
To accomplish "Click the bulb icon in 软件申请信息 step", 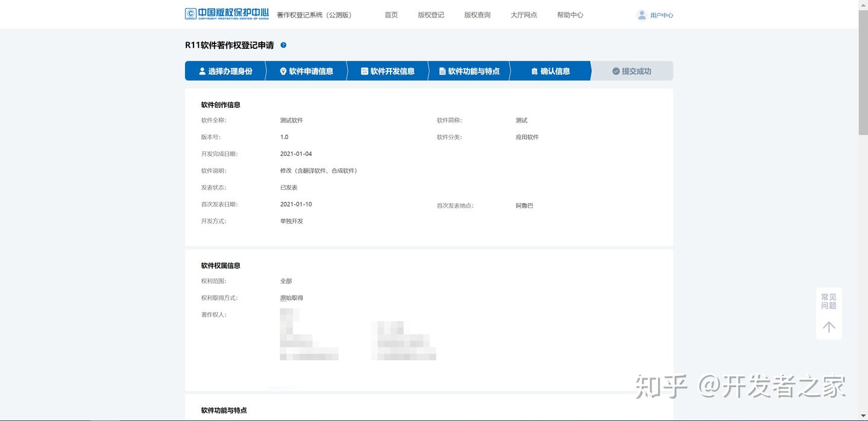I will pos(283,71).
